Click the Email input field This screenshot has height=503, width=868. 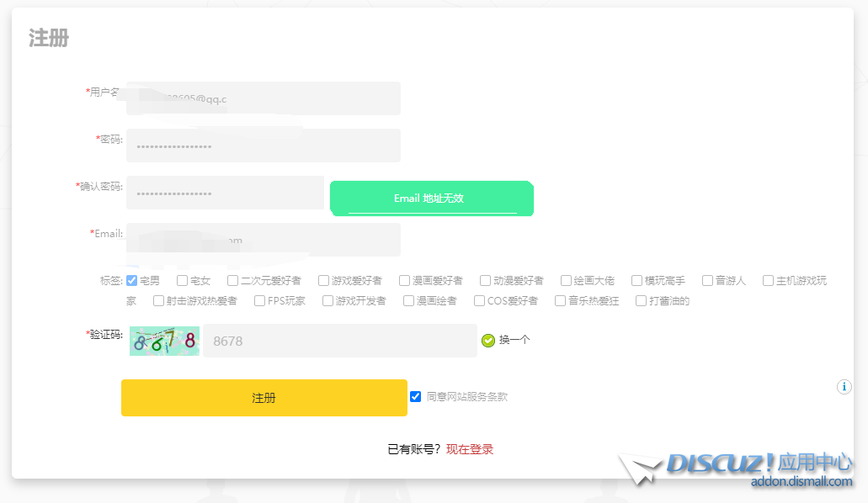click(263, 240)
